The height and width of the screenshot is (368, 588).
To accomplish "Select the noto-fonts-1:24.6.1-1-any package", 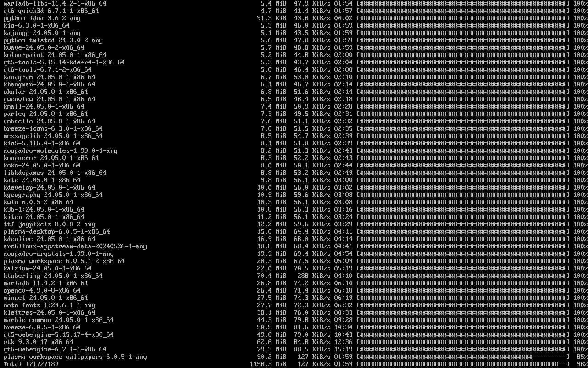I will click(x=50, y=305).
